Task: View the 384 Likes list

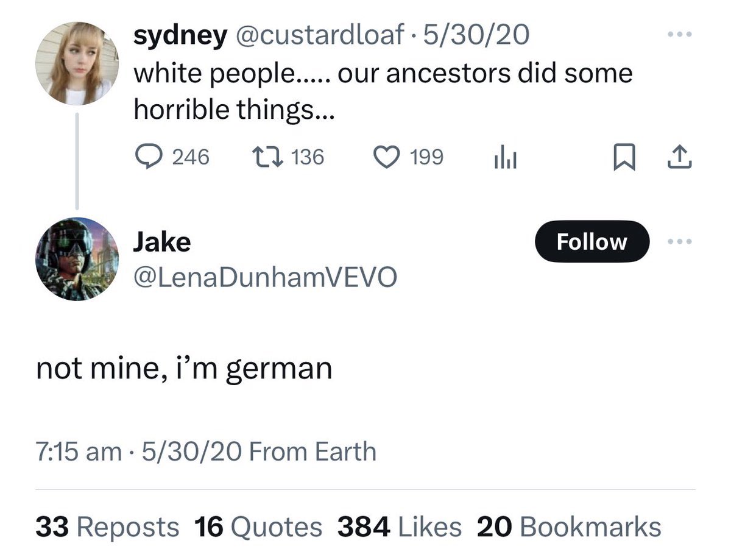Action: [x=399, y=527]
